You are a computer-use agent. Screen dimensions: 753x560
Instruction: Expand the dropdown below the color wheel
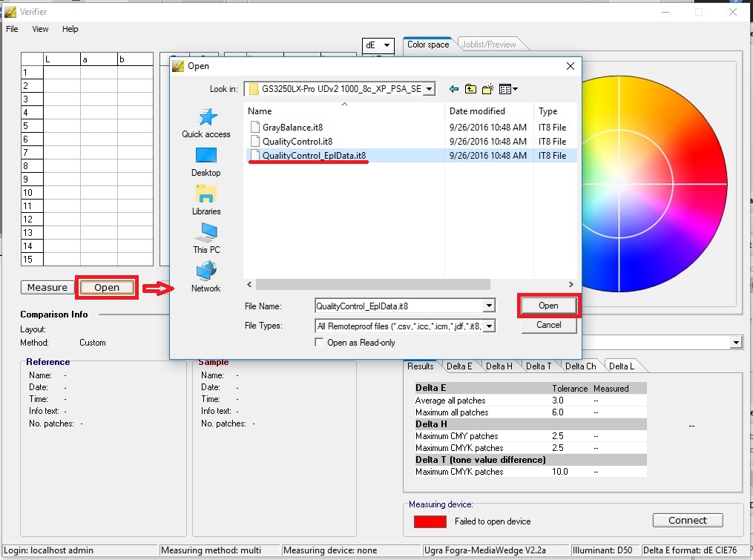coord(736,343)
